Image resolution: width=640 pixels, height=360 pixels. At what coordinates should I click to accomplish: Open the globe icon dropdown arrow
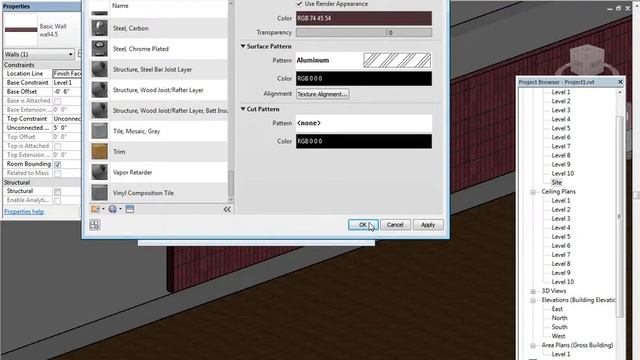point(120,209)
